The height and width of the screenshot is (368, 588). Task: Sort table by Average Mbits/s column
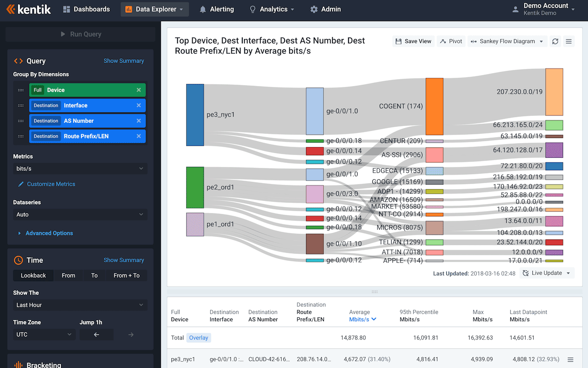tap(363, 318)
